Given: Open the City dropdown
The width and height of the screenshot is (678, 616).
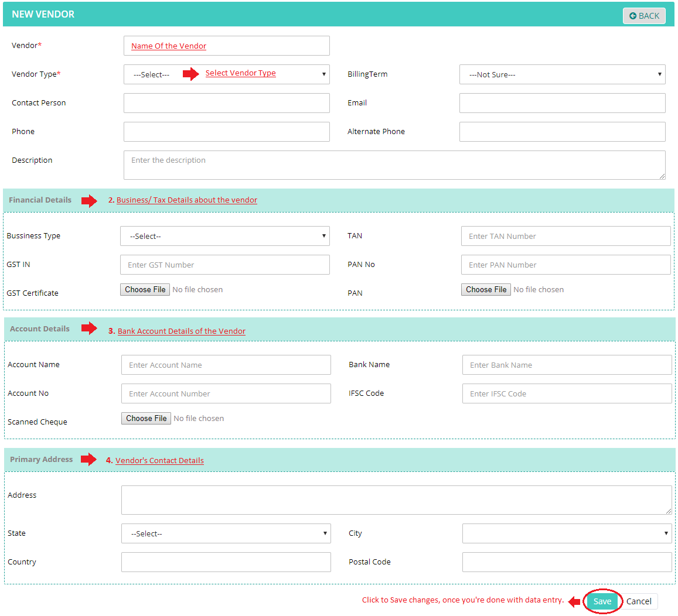Looking at the screenshot, I should tap(567, 533).
